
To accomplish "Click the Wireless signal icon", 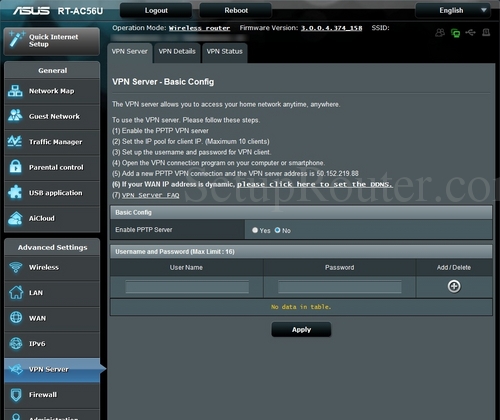I will coord(16,267).
